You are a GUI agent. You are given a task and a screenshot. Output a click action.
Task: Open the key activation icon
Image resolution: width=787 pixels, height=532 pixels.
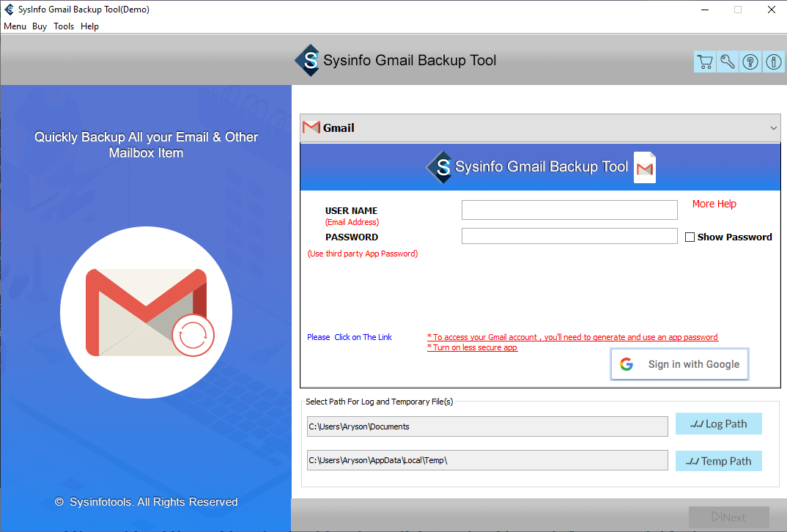728,62
